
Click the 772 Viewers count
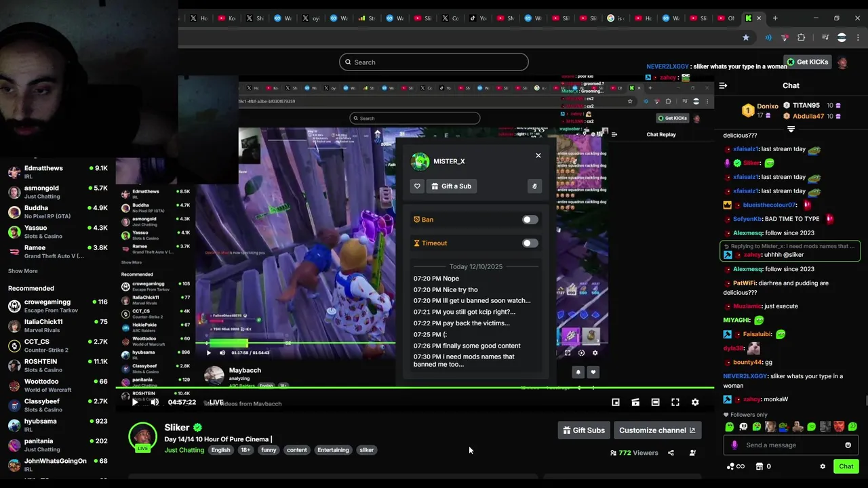(634, 453)
